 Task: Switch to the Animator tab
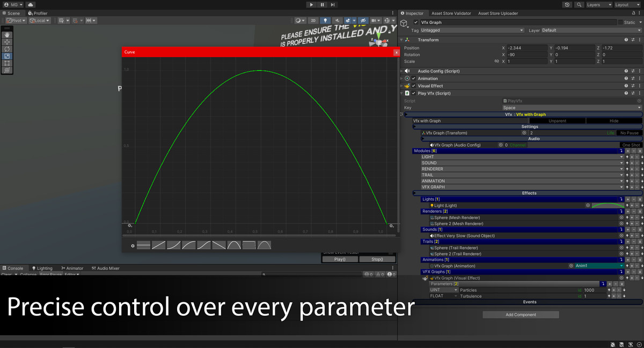[72, 268]
